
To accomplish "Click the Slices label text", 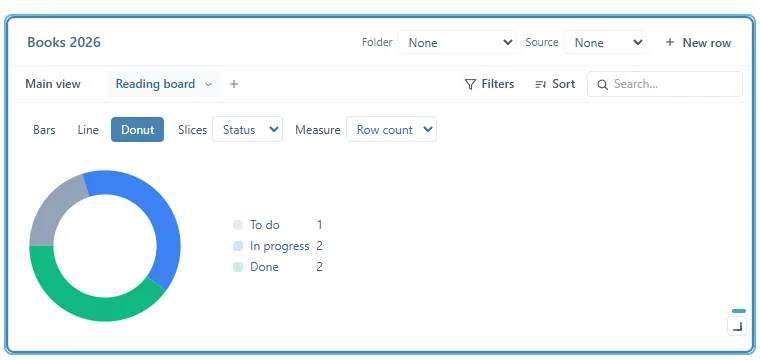I will 192,129.
